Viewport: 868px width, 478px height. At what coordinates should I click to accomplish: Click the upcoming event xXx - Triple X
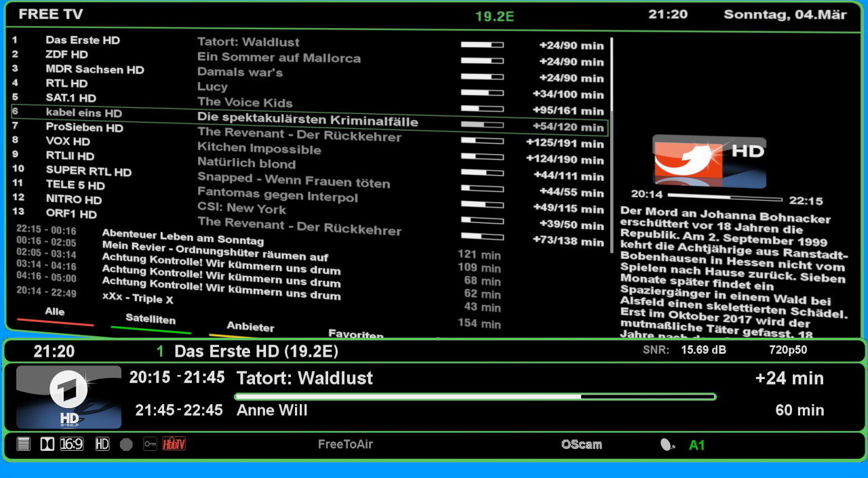(138, 298)
